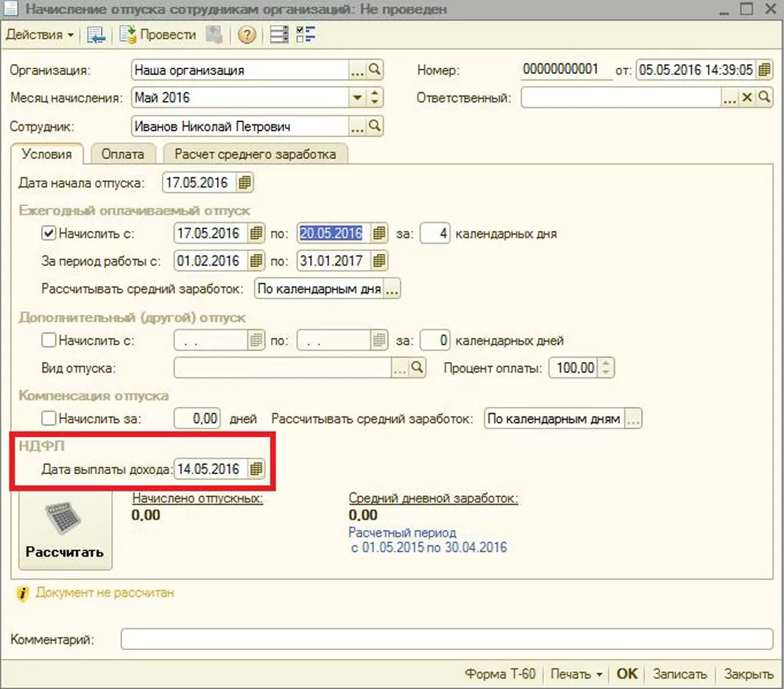Open calendar for Дата выплаты дохода

[255, 469]
